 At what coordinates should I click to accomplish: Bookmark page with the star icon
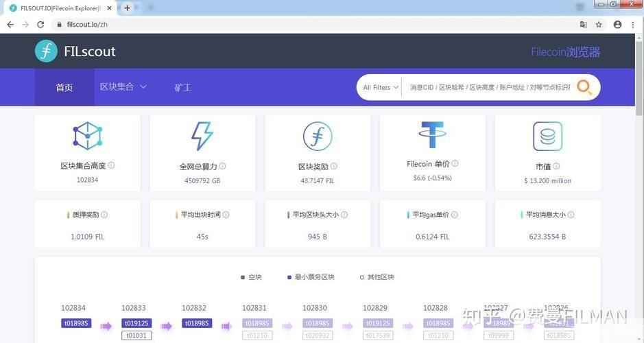[599, 25]
